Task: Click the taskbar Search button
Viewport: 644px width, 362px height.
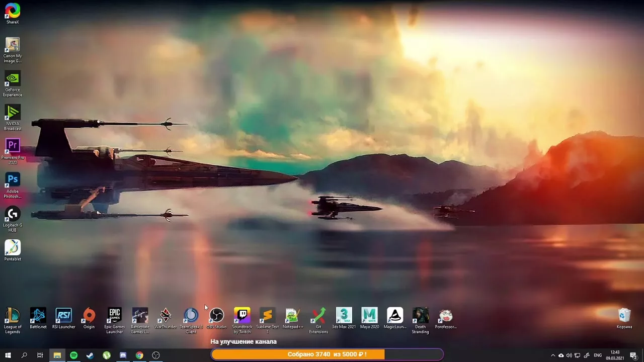Action: point(24,355)
